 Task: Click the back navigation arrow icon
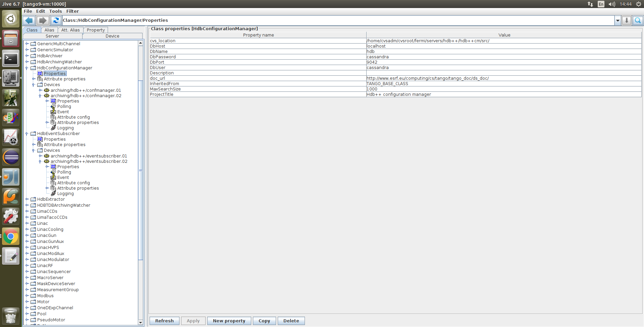point(29,20)
